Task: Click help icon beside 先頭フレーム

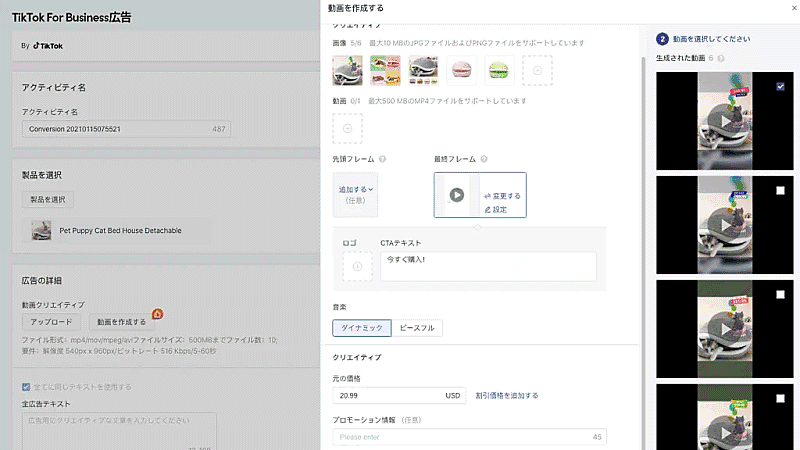Action: point(383,159)
